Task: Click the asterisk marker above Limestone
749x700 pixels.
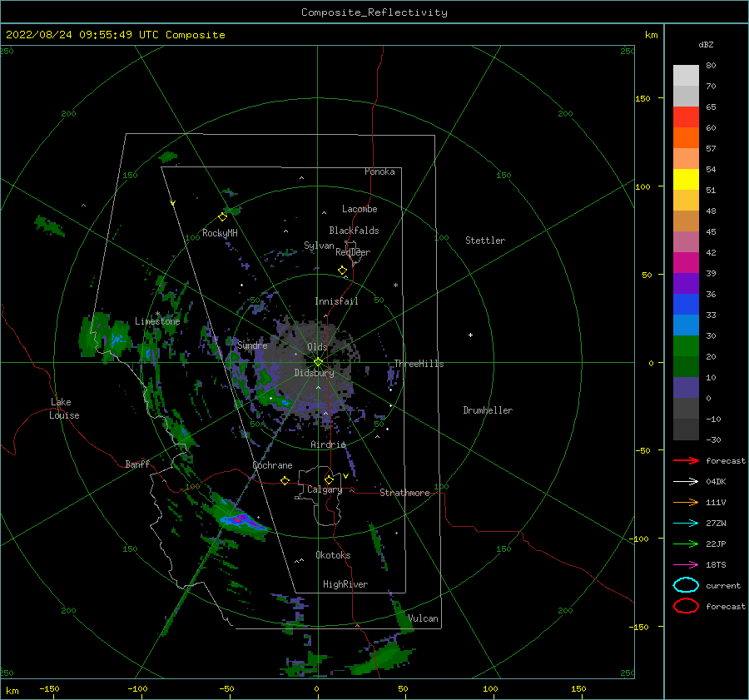Action: point(157,314)
